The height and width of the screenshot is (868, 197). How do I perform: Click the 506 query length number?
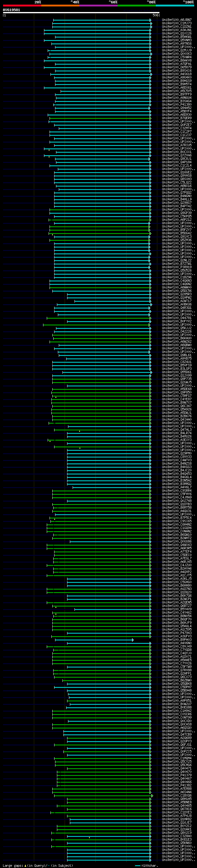pyautogui.click(x=155, y=15)
